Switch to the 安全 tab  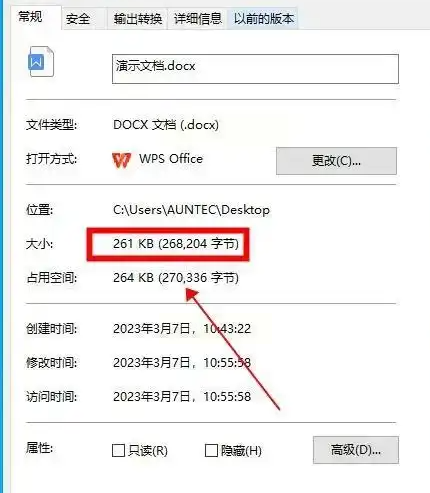[x=78, y=19]
